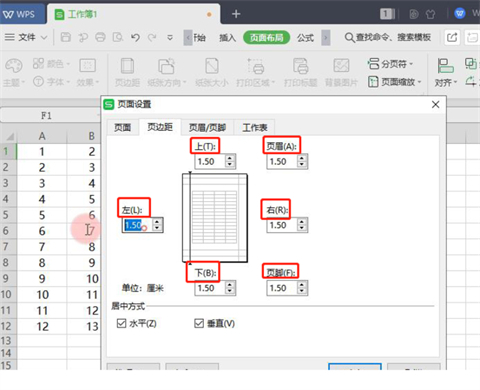Image resolution: width=480 pixels, height=390 pixels.
Task: Select the Margins (页边距) dialog tab
Action: tap(160, 127)
